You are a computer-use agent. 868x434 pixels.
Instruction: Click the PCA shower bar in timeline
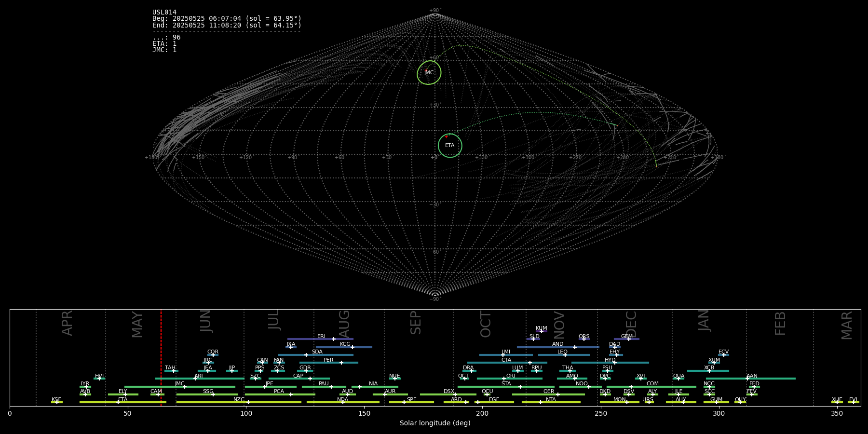[280, 394]
